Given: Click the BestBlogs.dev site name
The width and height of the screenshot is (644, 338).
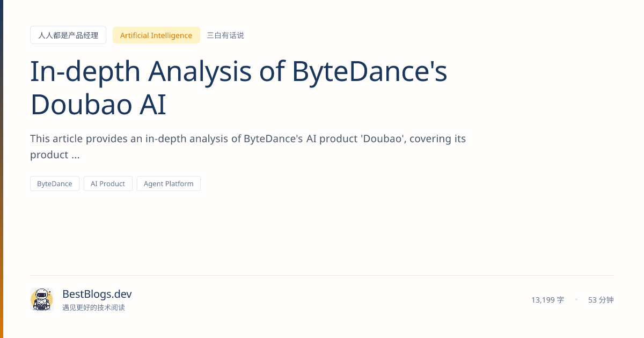Looking at the screenshot, I should (x=97, y=294).
